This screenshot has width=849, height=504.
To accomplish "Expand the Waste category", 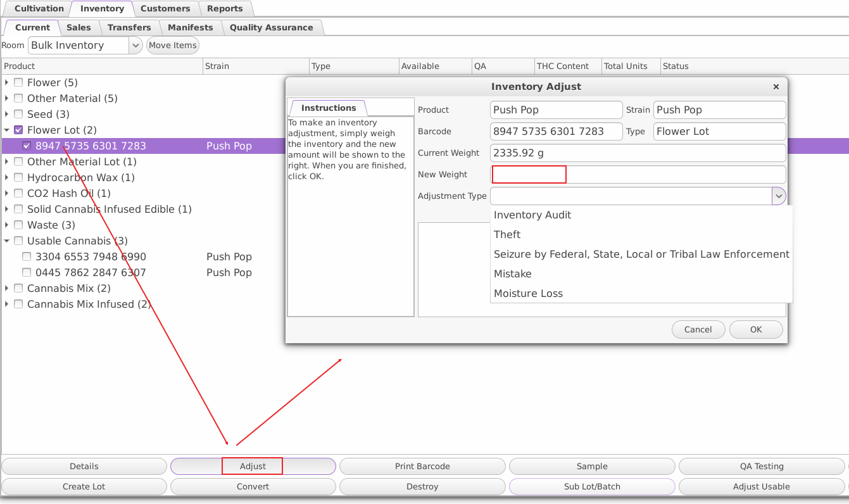I will (6, 225).
